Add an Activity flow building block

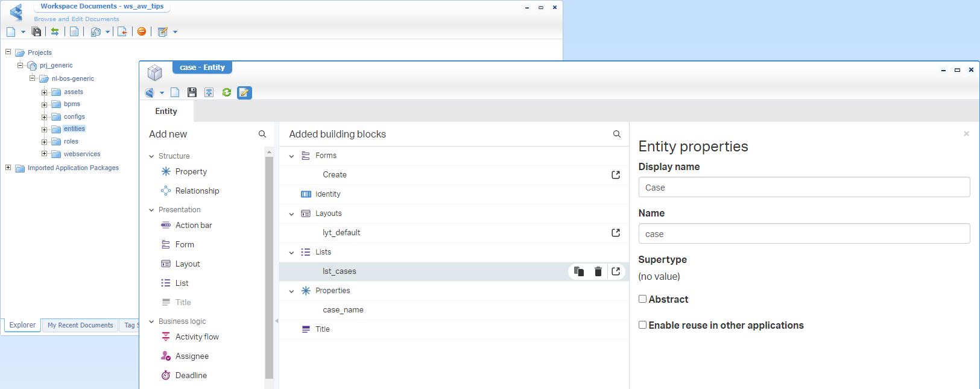click(197, 337)
